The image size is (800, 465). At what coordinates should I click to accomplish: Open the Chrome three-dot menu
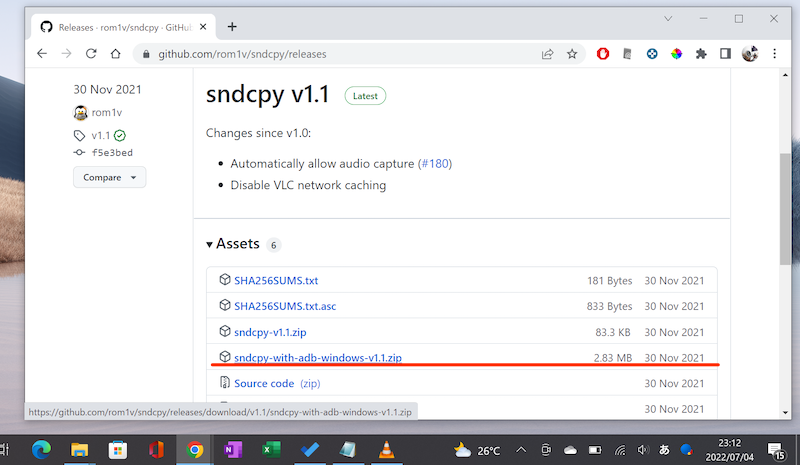pos(775,54)
